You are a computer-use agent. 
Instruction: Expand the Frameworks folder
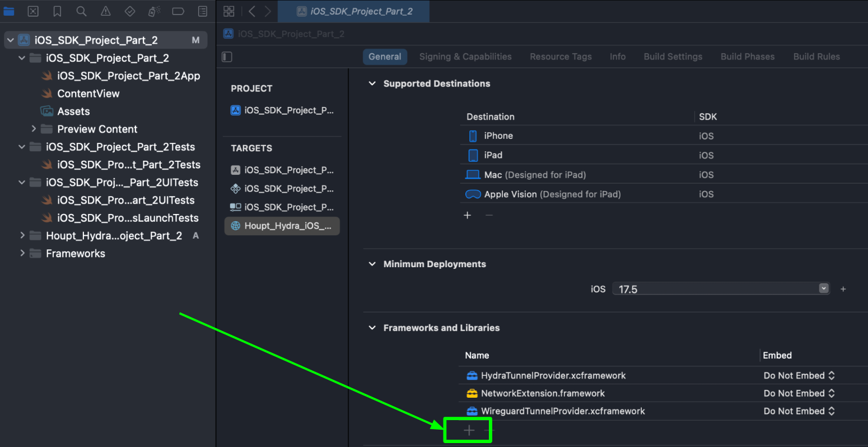(x=22, y=253)
